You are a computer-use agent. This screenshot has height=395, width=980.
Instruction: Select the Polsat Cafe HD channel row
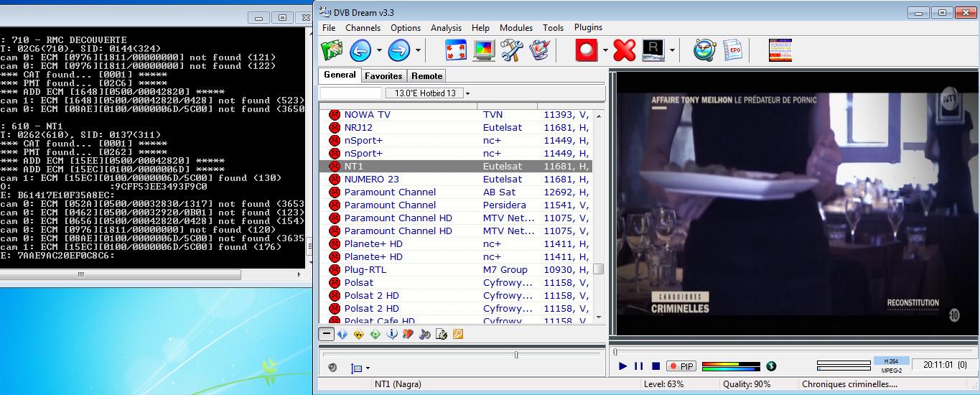(456, 320)
